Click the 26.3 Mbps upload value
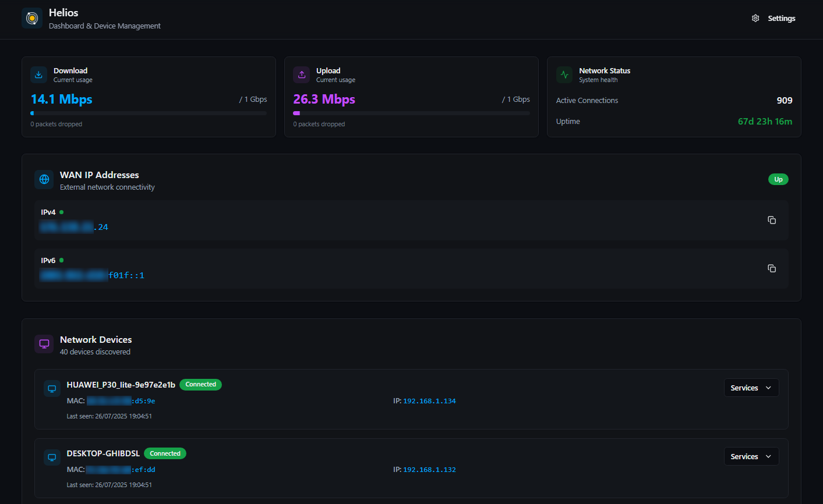823x504 pixels. coord(324,100)
